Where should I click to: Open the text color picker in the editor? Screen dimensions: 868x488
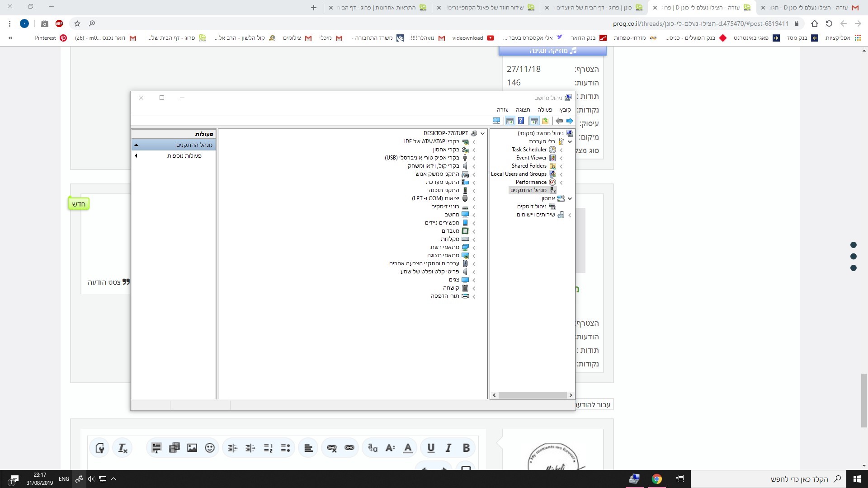(x=408, y=448)
